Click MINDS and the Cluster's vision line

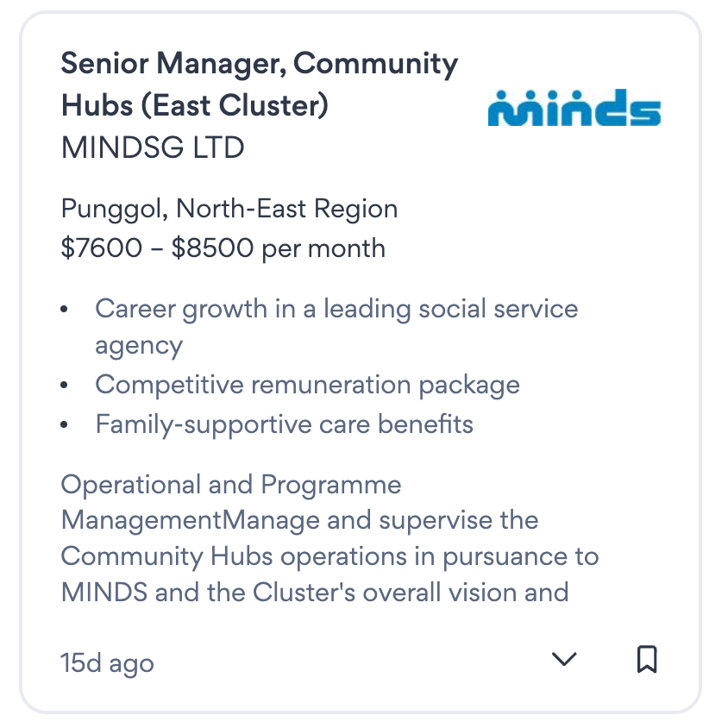(x=315, y=593)
